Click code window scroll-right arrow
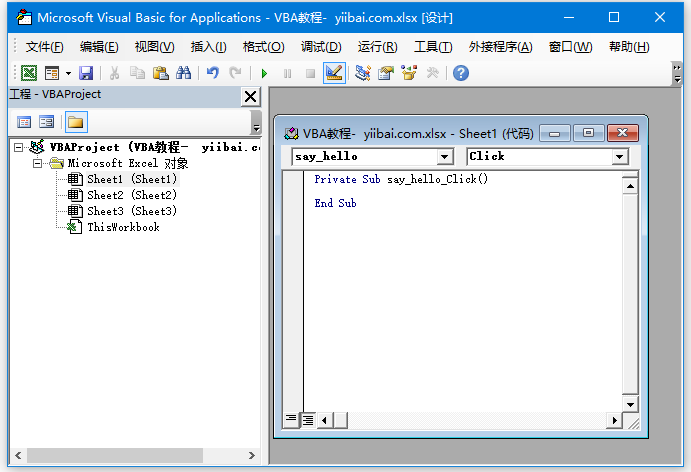The image size is (691, 472). point(614,420)
